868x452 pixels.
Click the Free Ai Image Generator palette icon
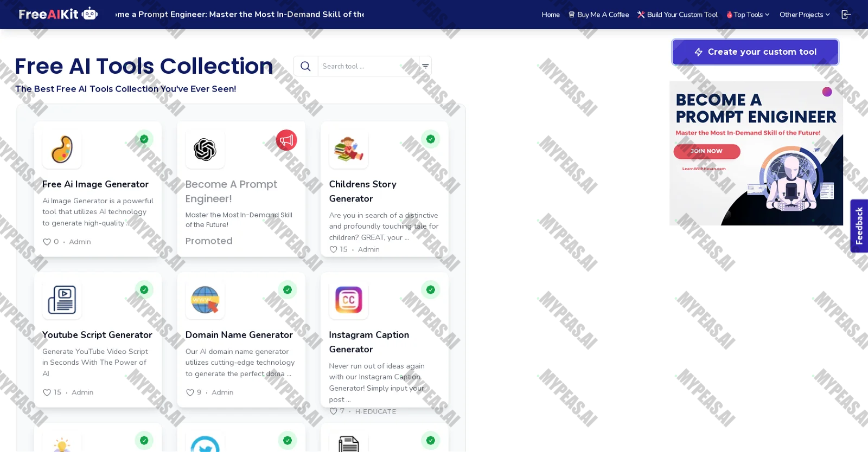click(x=62, y=149)
